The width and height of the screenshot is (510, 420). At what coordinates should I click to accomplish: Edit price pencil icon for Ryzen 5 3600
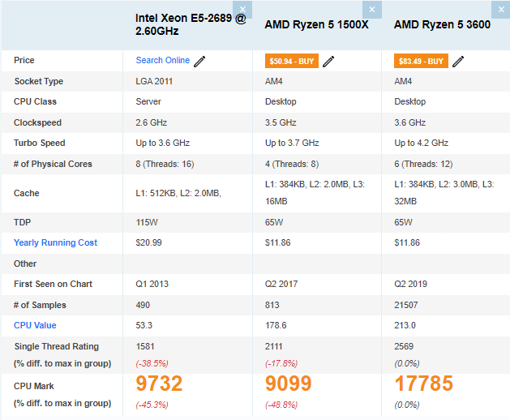pos(458,61)
